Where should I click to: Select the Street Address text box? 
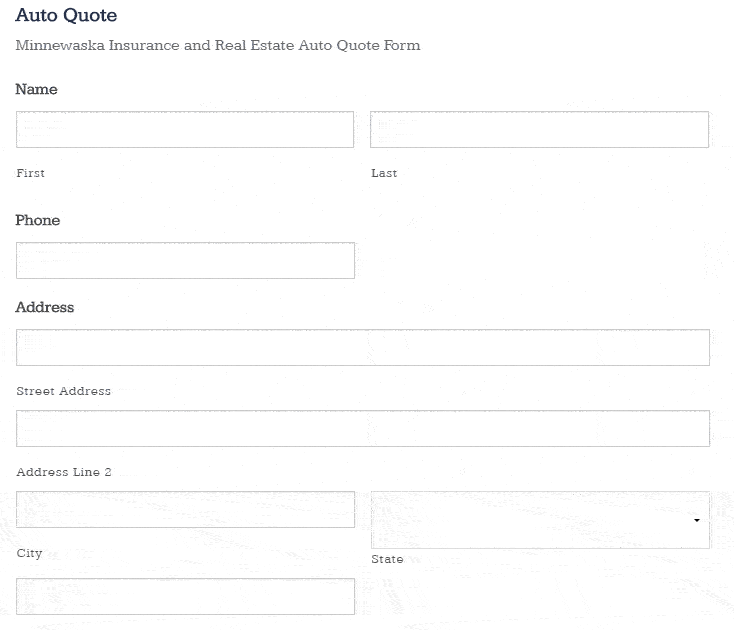point(363,347)
